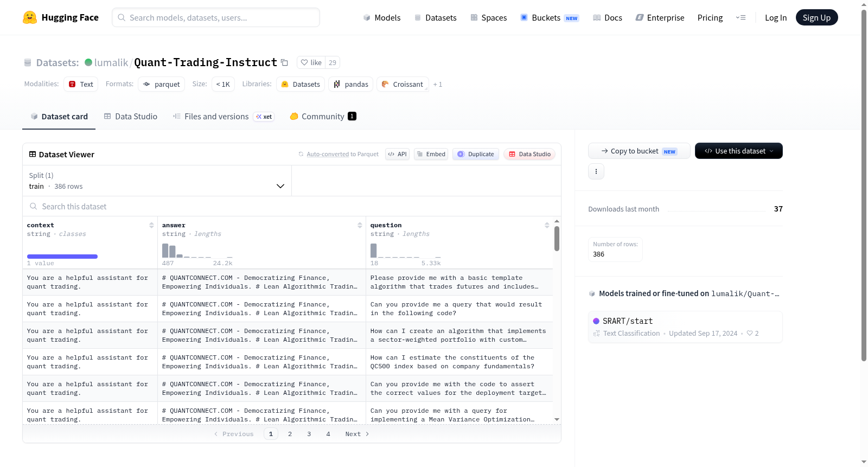Viewport: 868px width, 467px height.
Task: Open Data Studio from viewer header
Action: pos(529,154)
